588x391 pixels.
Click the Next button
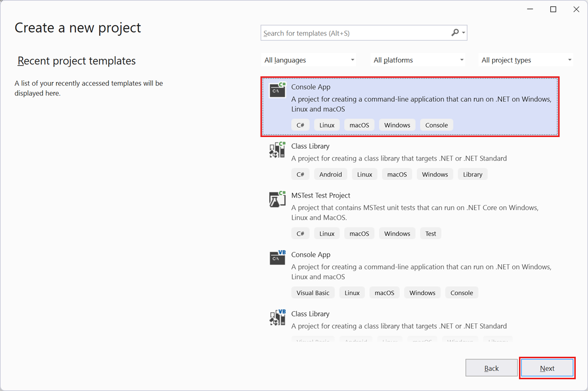pyautogui.click(x=547, y=368)
